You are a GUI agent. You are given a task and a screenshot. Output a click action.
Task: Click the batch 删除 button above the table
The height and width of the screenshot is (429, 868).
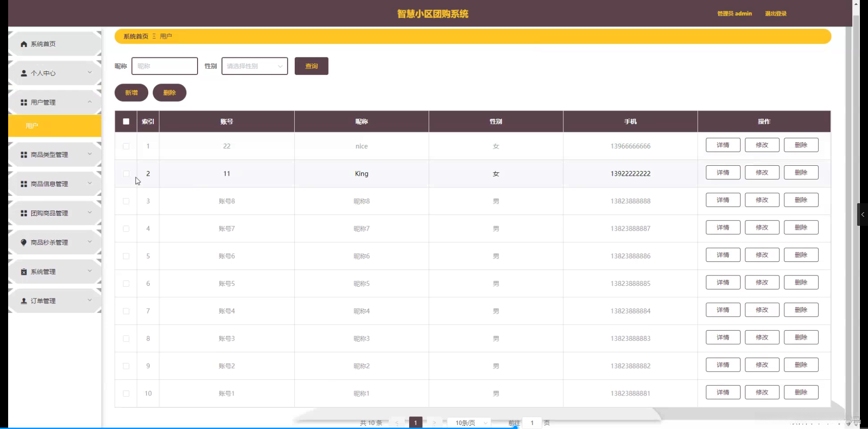point(170,93)
